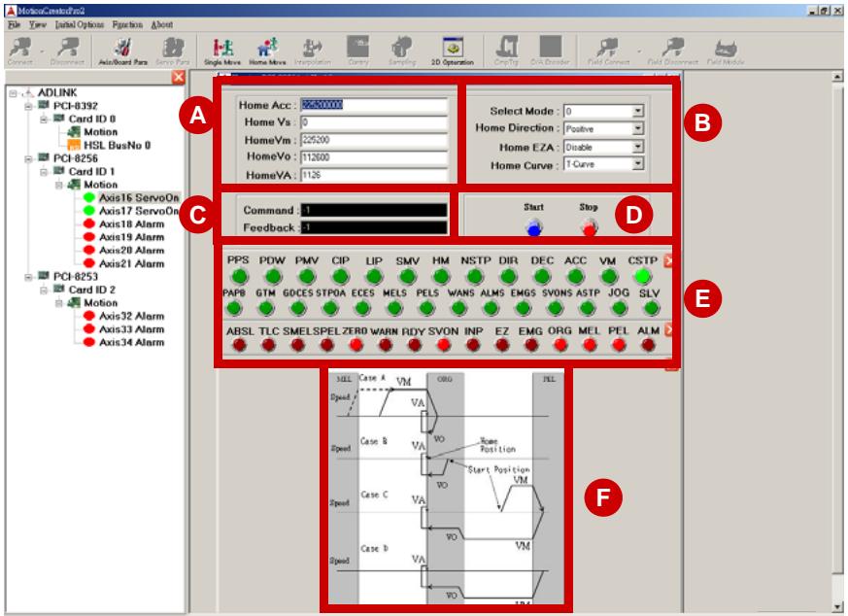Launch the 2D Operation tool icon

[x=453, y=51]
